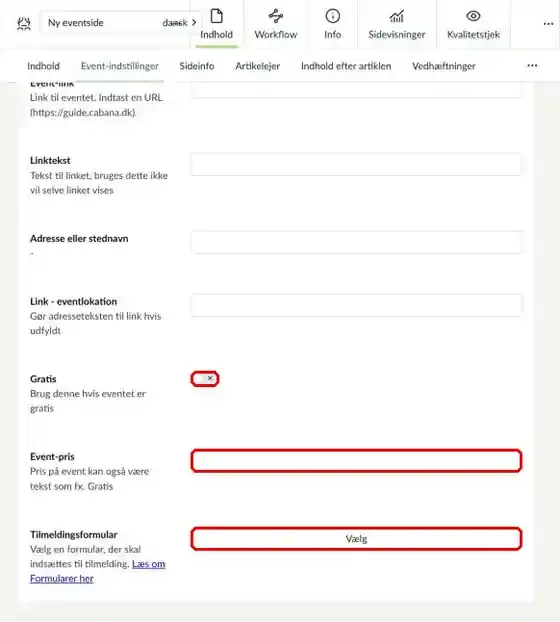Open the overflow dots after Vedhæftninger
The image size is (560, 622).
[x=532, y=65]
